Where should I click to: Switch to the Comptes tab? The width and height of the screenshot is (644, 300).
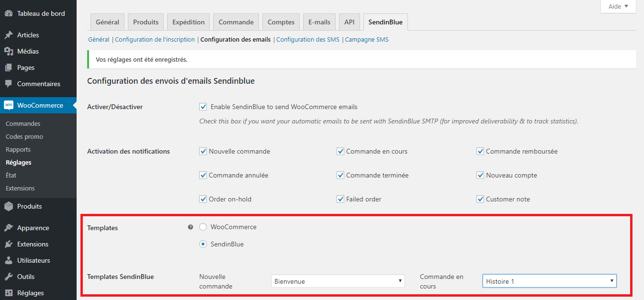point(281,22)
